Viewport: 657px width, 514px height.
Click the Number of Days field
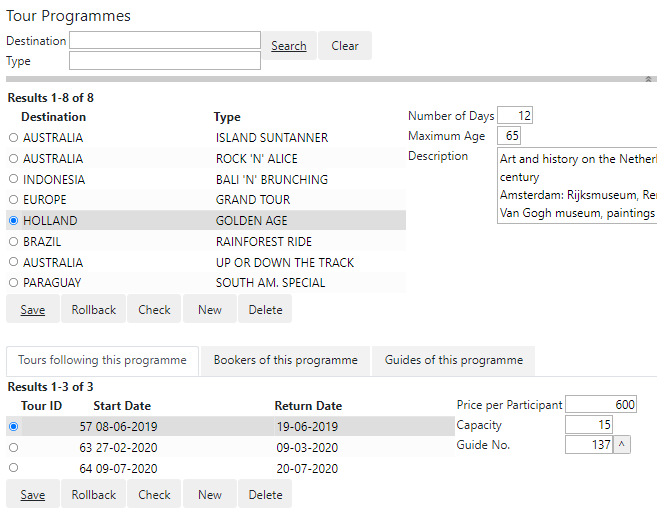coord(515,116)
